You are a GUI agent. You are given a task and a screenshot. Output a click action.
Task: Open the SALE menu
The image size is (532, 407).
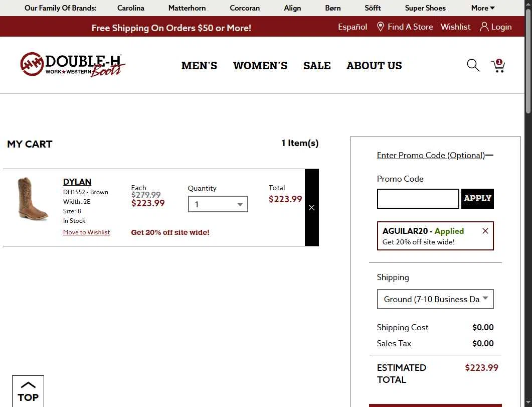point(317,66)
